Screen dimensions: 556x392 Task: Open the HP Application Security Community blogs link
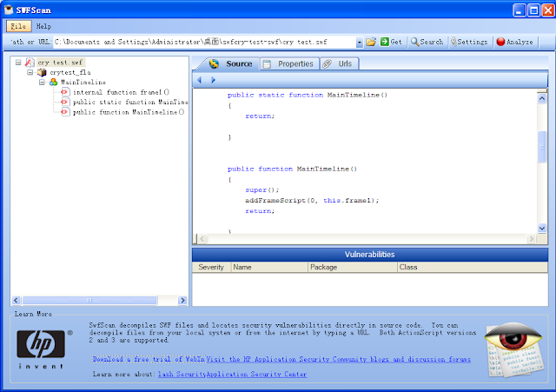coord(339,359)
